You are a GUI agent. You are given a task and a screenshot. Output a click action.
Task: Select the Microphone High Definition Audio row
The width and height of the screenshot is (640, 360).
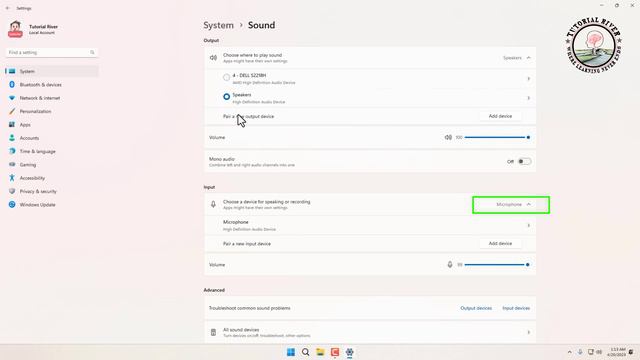click(370, 225)
